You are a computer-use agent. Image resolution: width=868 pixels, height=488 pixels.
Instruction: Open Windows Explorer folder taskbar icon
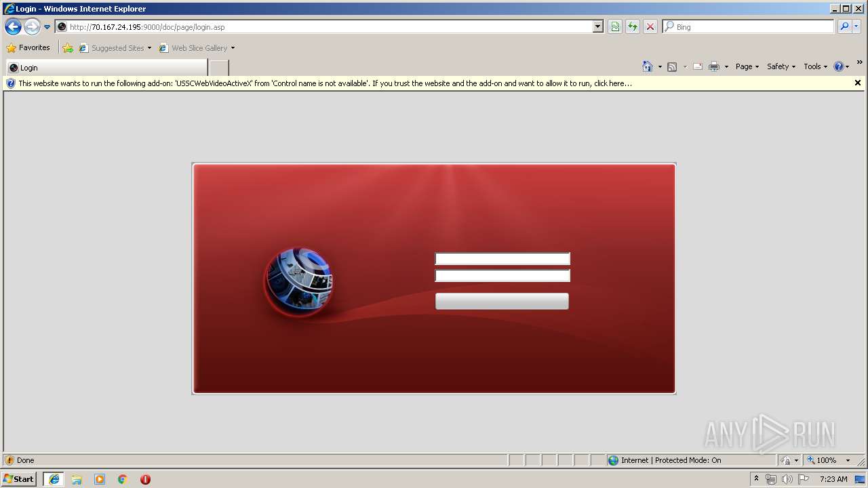[77, 479]
